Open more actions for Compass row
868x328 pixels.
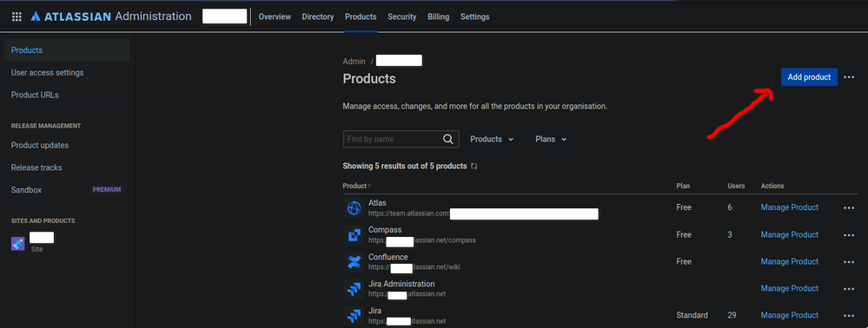(x=849, y=235)
